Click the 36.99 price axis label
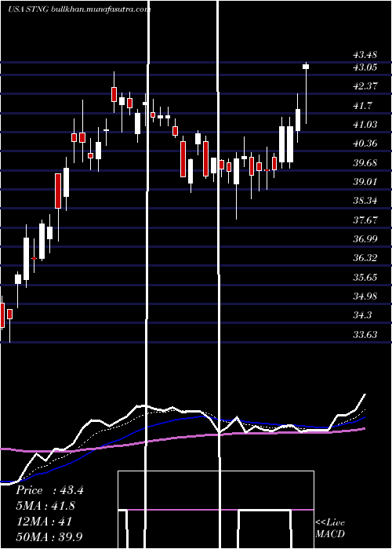This screenshot has height=549, width=392. (x=365, y=239)
